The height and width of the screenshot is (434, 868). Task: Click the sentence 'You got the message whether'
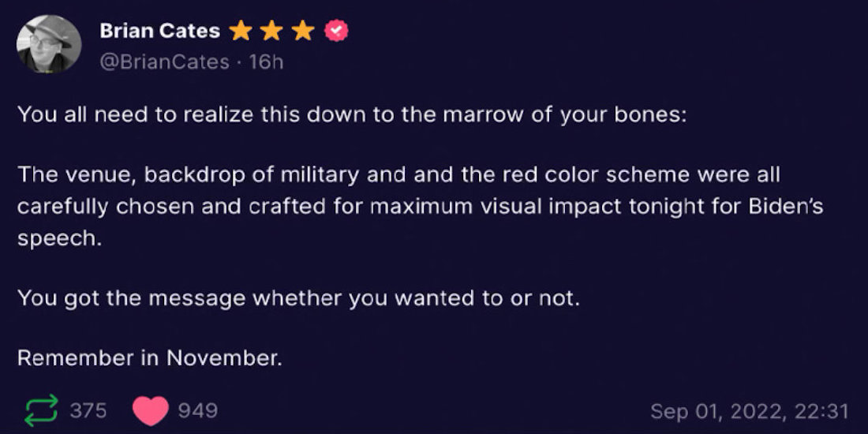coord(299,298)
